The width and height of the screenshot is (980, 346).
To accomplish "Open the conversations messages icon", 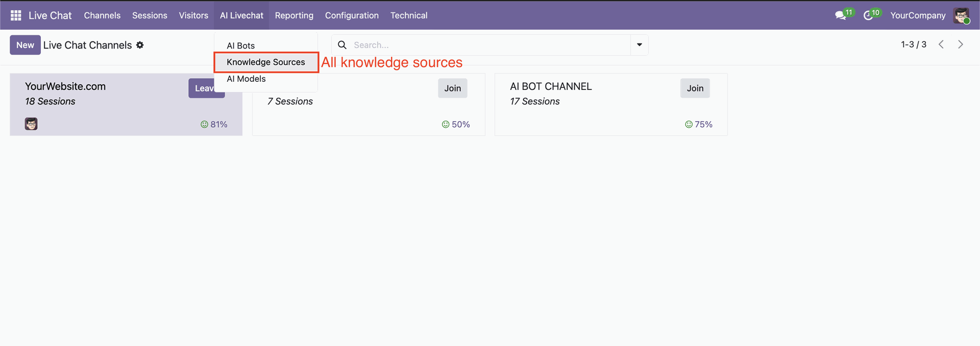I will [841, 15].
